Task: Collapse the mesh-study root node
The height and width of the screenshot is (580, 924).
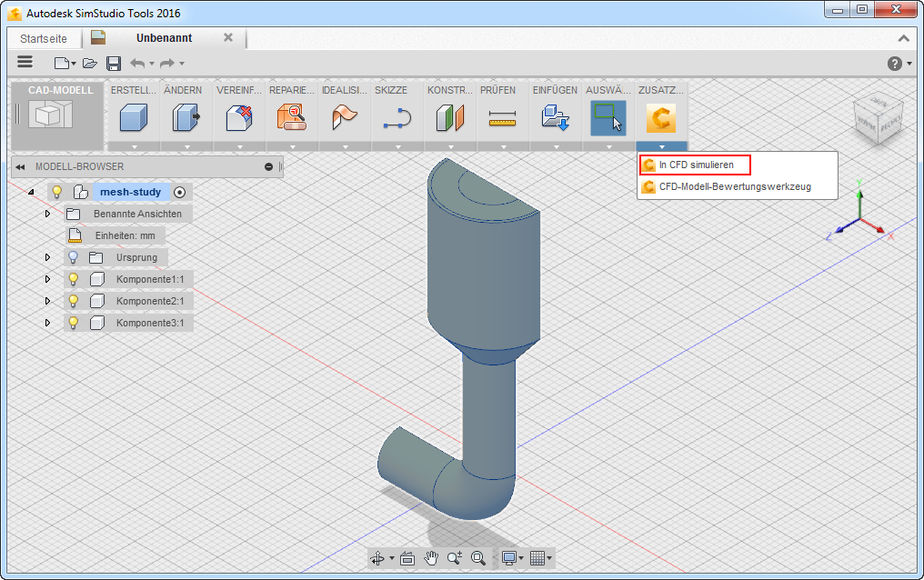Action: 31,192
